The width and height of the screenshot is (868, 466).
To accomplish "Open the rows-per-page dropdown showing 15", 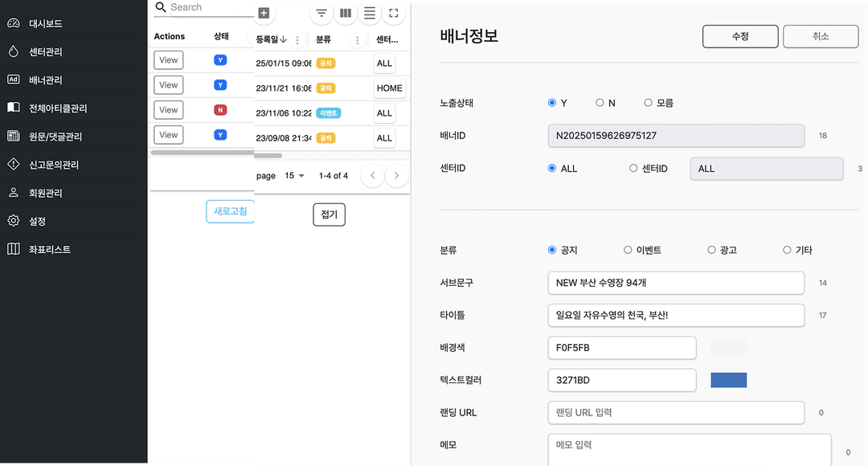I will pyautogui.click(x=293, y=175).
